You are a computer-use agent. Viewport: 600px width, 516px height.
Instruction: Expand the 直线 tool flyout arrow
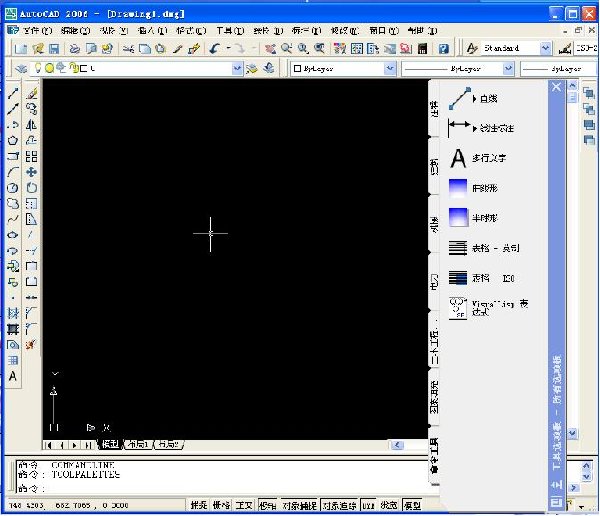pos(474,99)
